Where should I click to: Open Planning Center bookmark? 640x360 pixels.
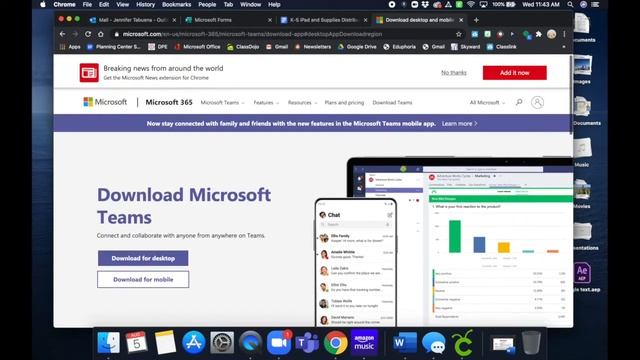click(x=114, y=47)
